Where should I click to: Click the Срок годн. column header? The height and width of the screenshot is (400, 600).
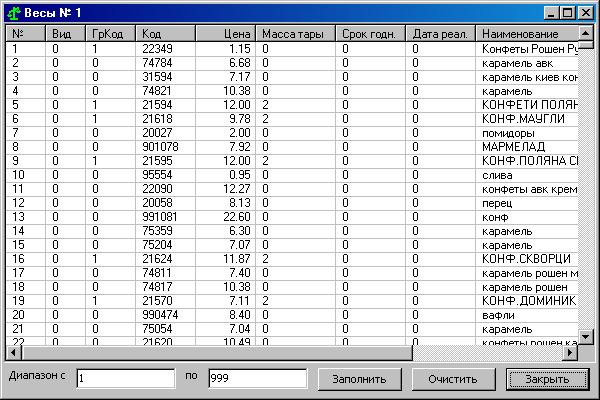tap(371, 34)
